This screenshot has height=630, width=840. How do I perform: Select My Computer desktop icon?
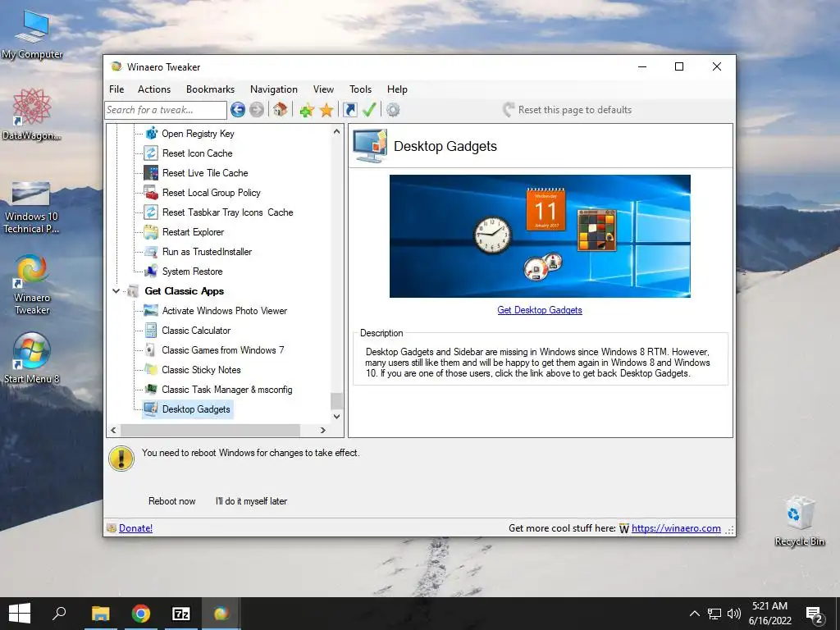tap(32, 34)
